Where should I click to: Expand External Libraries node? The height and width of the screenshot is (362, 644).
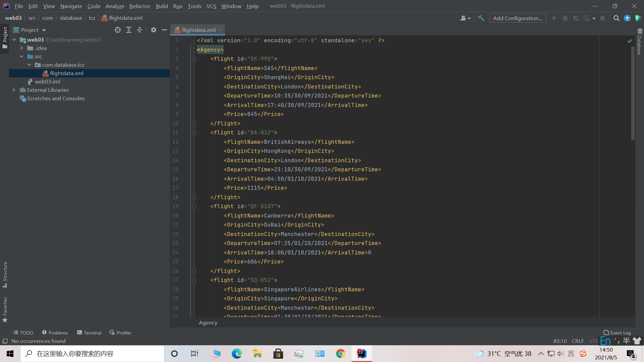point(14,90)
